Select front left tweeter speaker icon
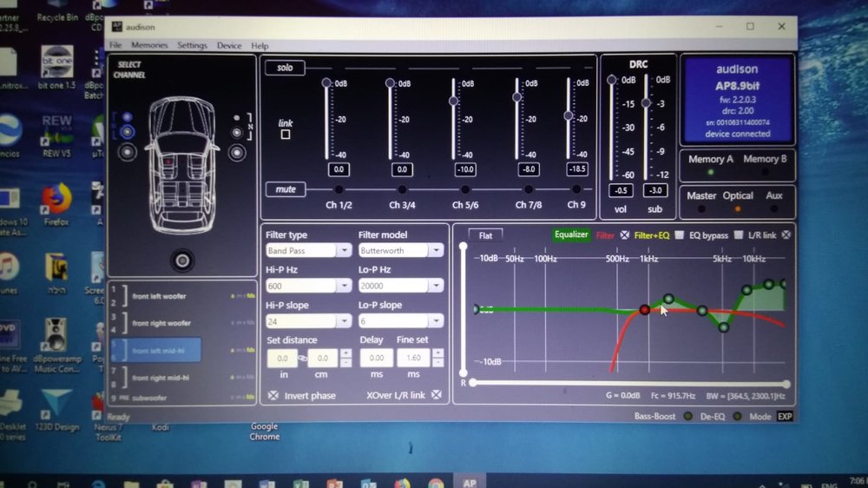Screen dimensions: 868x488 (128, 117)
